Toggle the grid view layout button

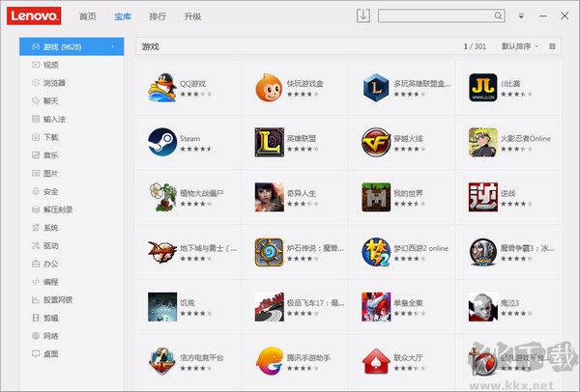point(552,46)
